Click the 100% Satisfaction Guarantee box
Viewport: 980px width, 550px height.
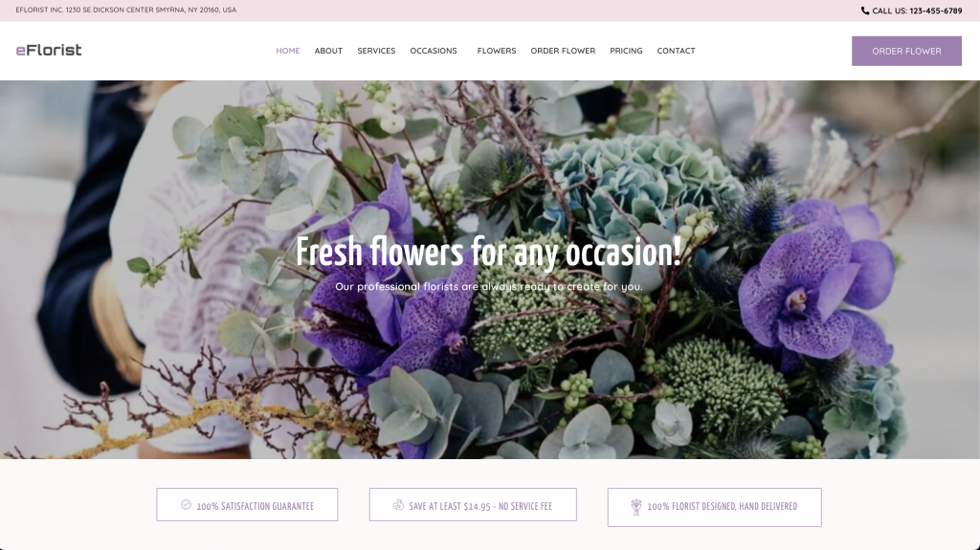[247, 504]
